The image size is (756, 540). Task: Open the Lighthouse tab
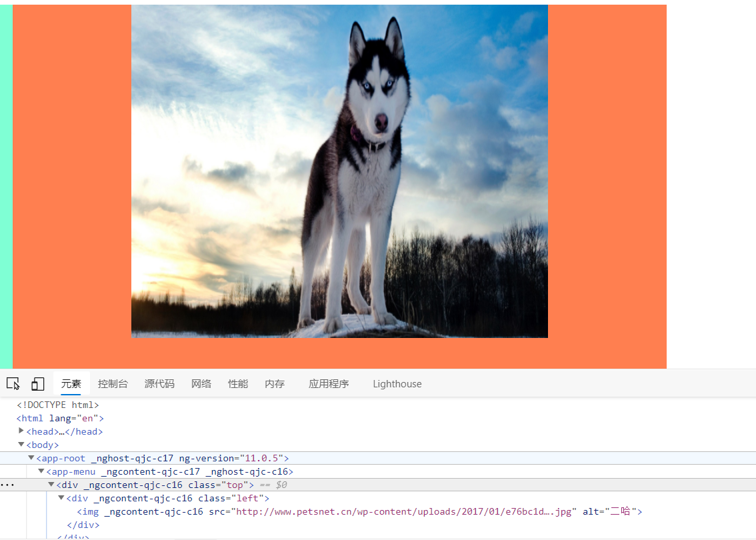pos(397,384)
